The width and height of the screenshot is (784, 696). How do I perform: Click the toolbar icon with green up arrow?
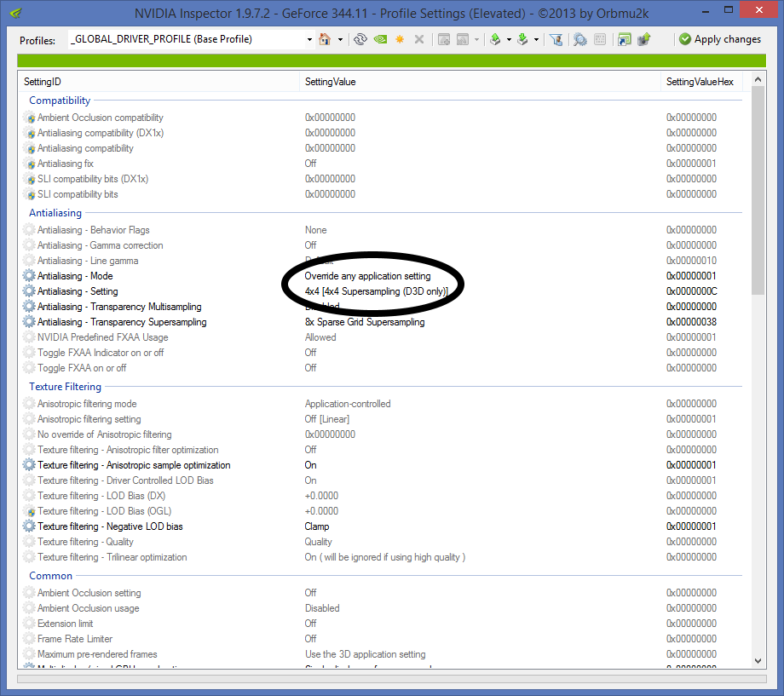[644, 39]
